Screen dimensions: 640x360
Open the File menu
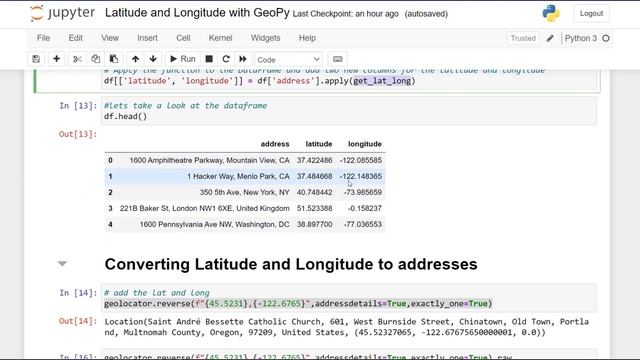(43, 38)
